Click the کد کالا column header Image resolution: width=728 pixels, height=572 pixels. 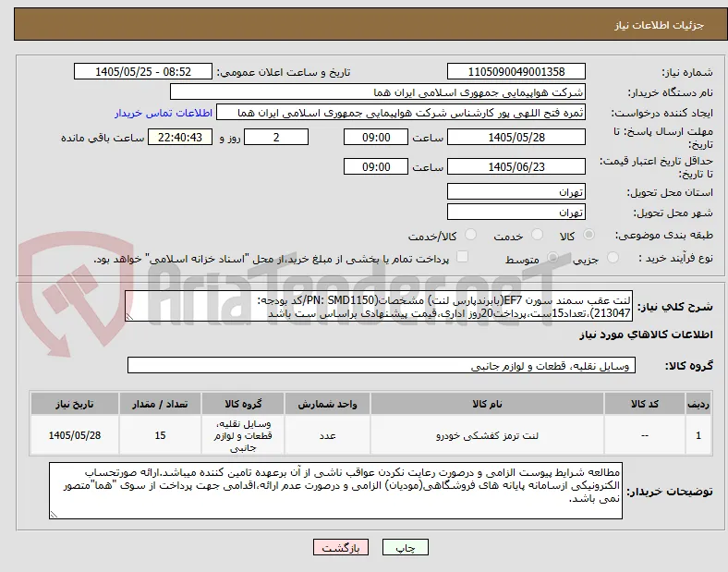pyautogui.click(x=645, y=404)
